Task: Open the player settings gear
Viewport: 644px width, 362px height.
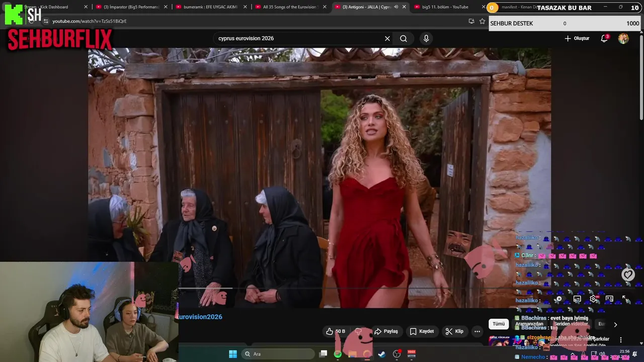Action: (x=593, y=299)
